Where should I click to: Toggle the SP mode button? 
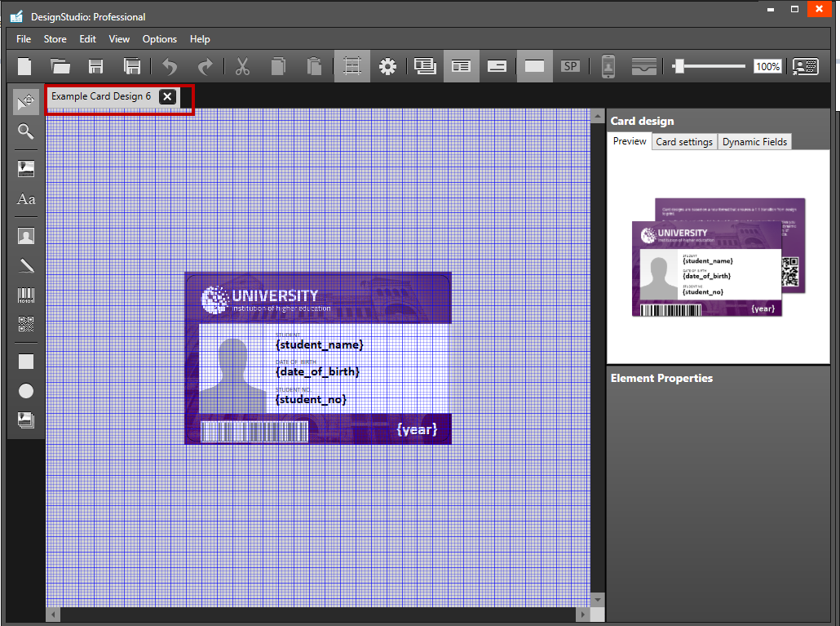click(570, 66)
